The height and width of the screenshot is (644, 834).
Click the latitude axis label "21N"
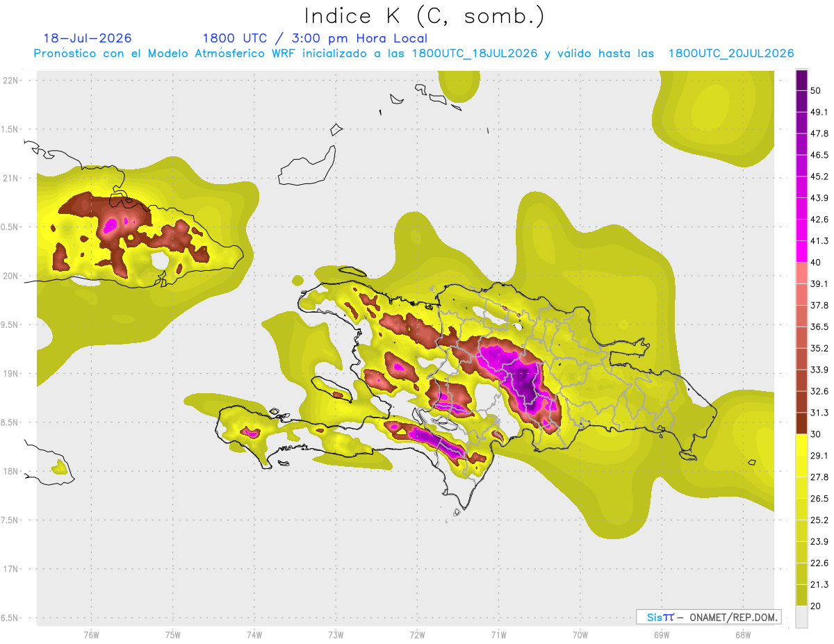tap(12, 178)
